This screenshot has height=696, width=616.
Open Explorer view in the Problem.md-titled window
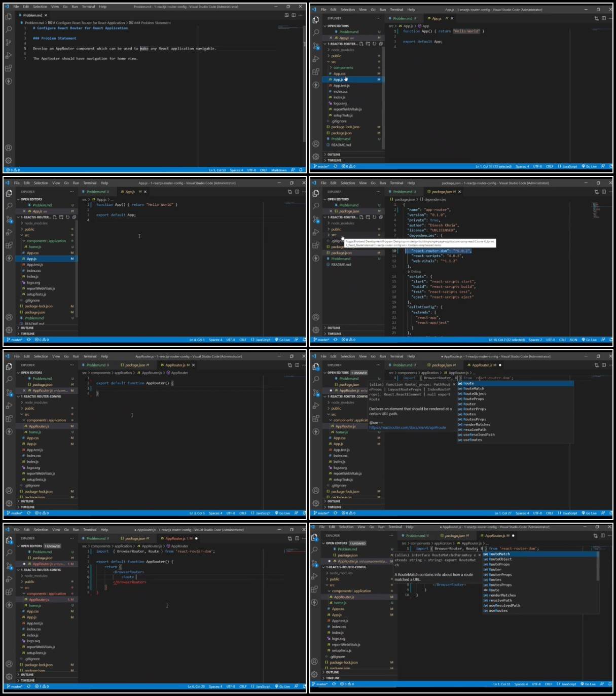click(x=9, y=16)
